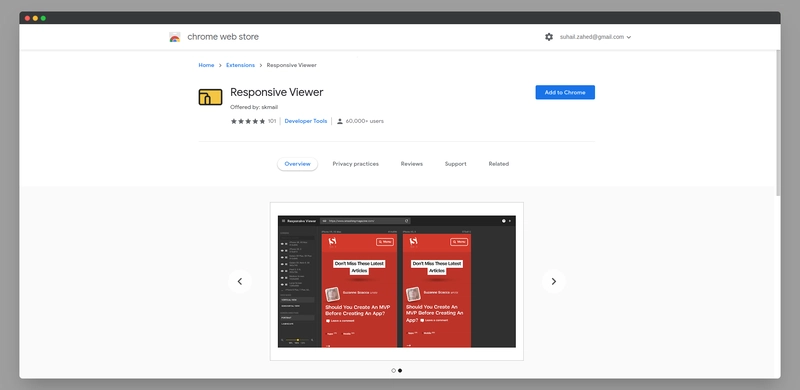Open the settings gear icon
The image size is (800, 390).
point(549,37)
